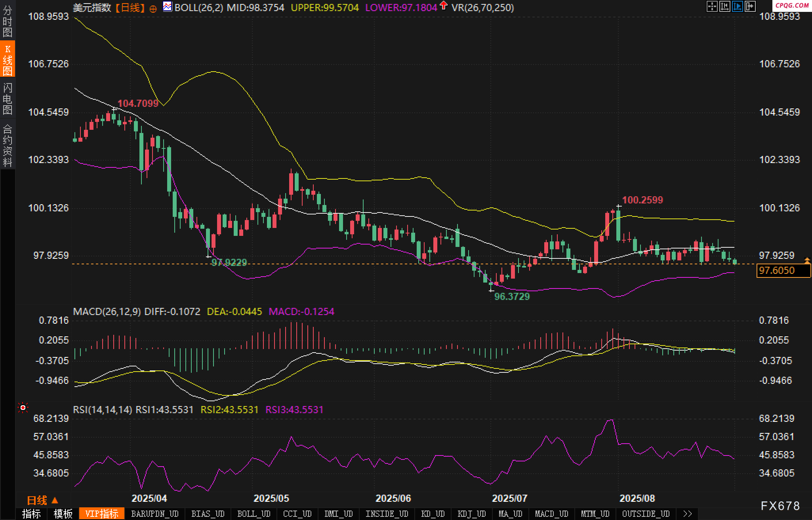Viewport: 812px width, 520px height.
Task: Click the RSI1:43.5531 value
Action: [x=164, y=410]
